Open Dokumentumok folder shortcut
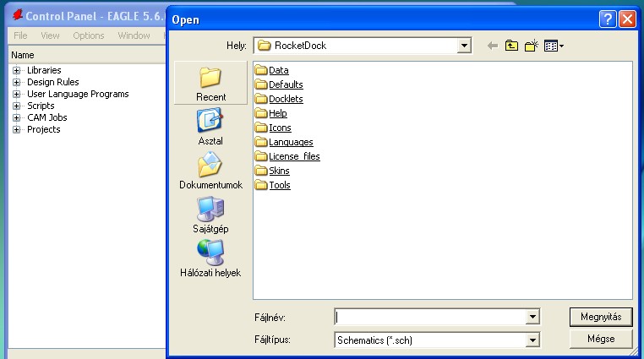The width and height of the screenshot is (644, 359). (210, 171)
